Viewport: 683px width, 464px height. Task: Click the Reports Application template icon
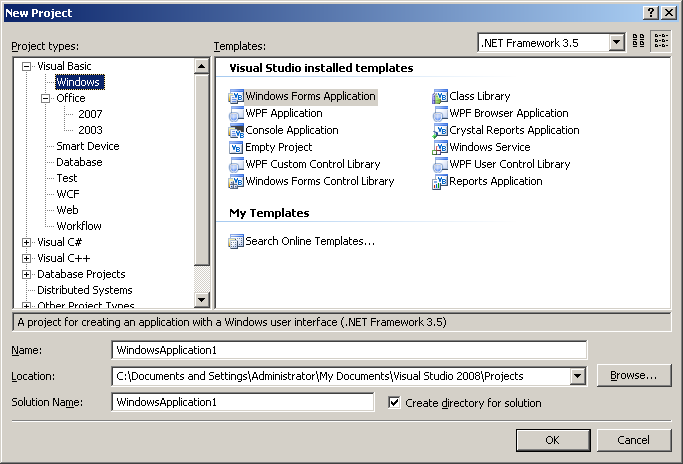(440, 182)
